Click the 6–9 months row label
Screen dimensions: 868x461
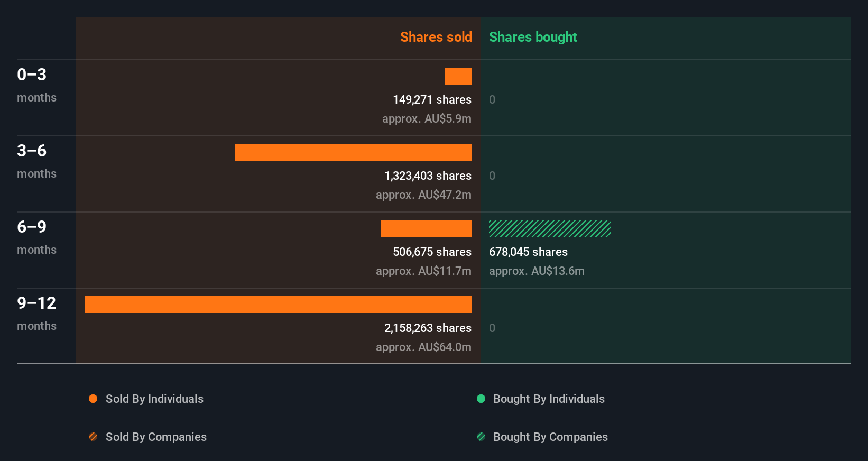click(36, 237)
